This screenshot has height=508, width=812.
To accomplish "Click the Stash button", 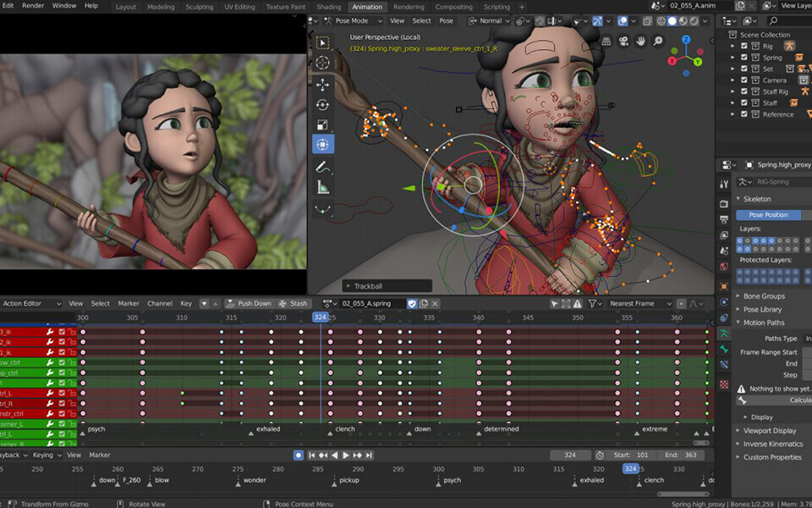I will pyautogui.click(x=294, y=304).
